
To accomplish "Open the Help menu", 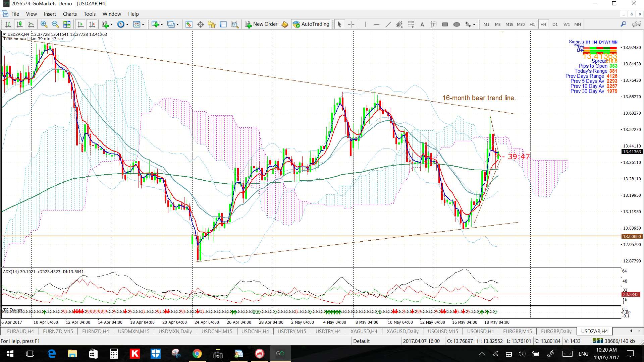I will point(133,14).
